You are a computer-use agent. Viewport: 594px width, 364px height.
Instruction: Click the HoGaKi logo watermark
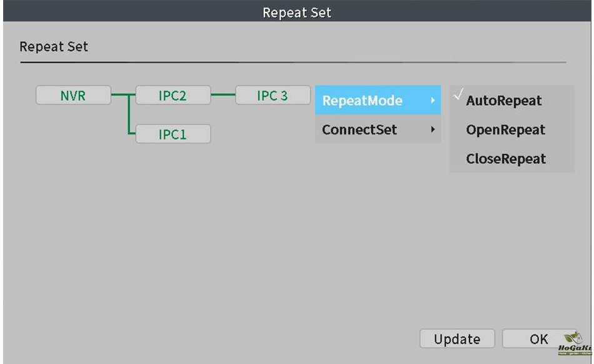[576, 344]
